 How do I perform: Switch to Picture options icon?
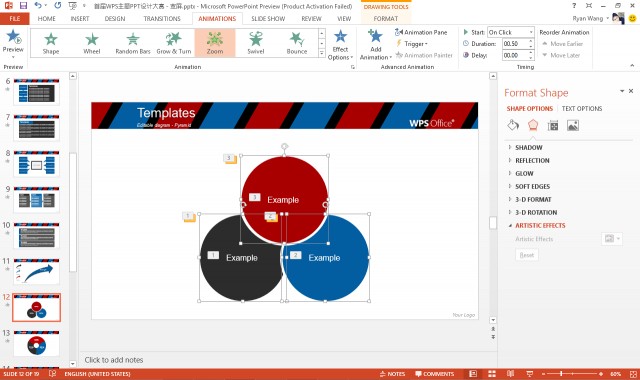pyautogui.click(x=573, y=125)
